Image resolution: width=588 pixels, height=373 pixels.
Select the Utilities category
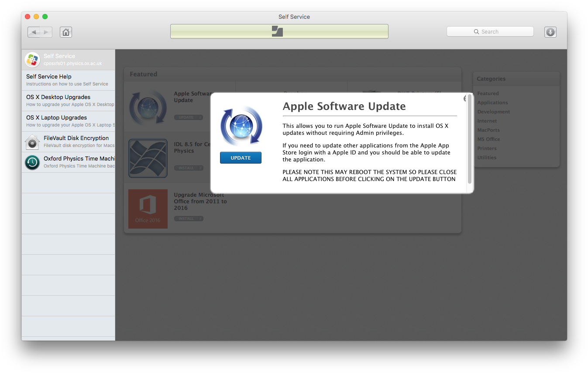click(487, 157)
